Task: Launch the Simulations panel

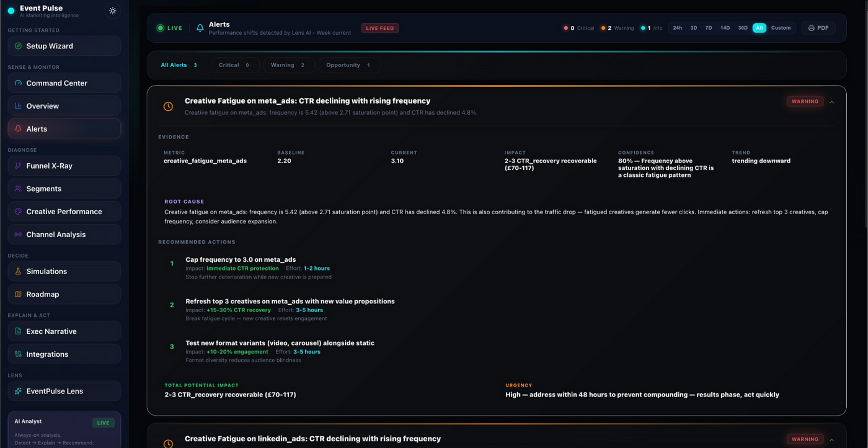Action: click(64, 271)
